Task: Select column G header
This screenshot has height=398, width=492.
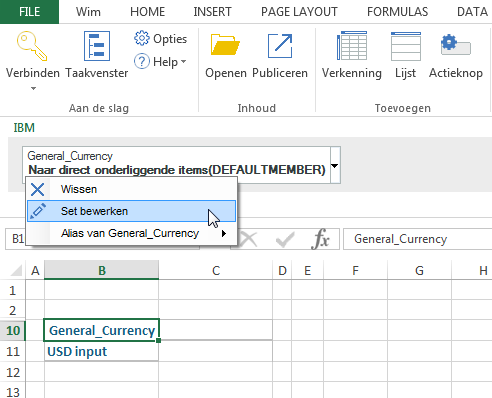Action: pyautogui.click(x=419, y=270)
